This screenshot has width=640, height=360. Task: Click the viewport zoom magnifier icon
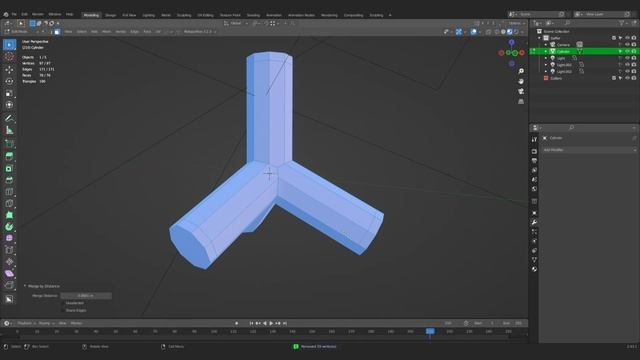pyautogui.click(x=521, y=71)
